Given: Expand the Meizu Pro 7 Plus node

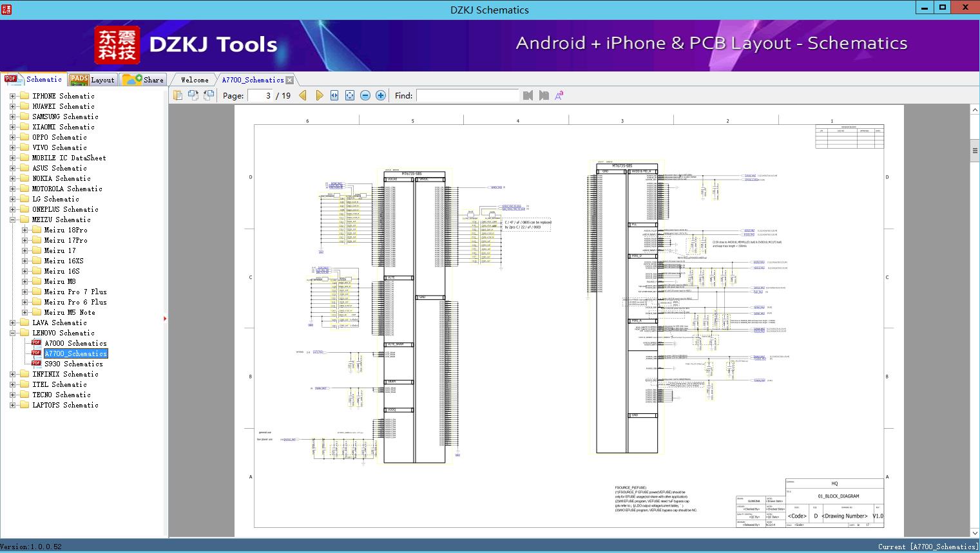Looking at the screenshot, I should click(24, 292).
